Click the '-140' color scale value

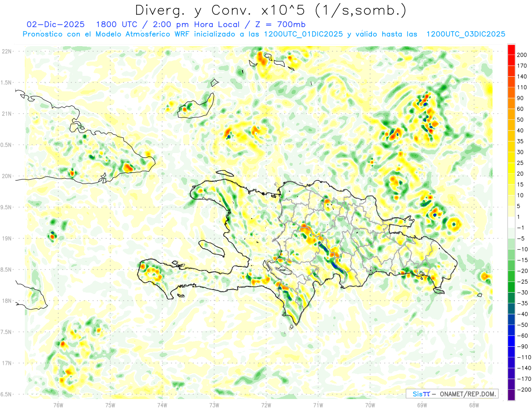point(524,368)
